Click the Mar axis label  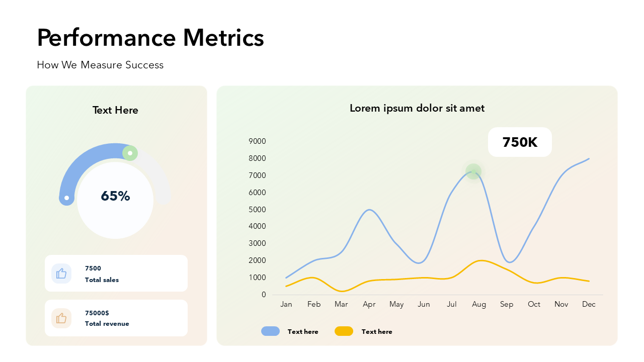click(x=341, y=304)
